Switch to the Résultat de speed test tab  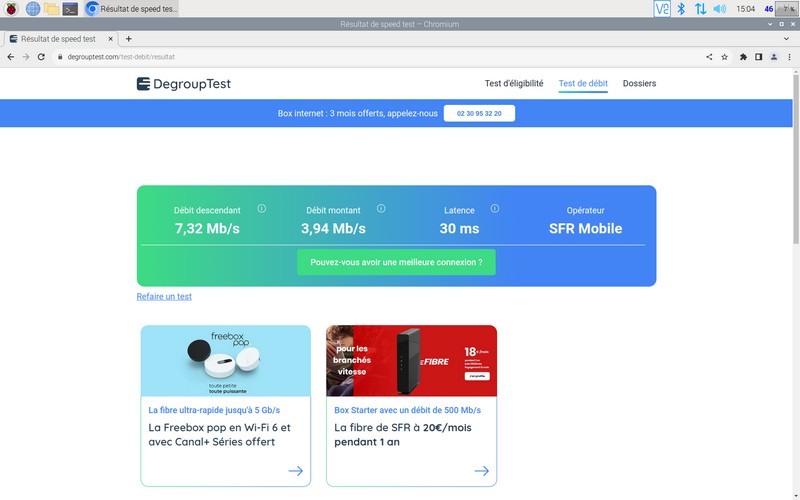[60, 39]
